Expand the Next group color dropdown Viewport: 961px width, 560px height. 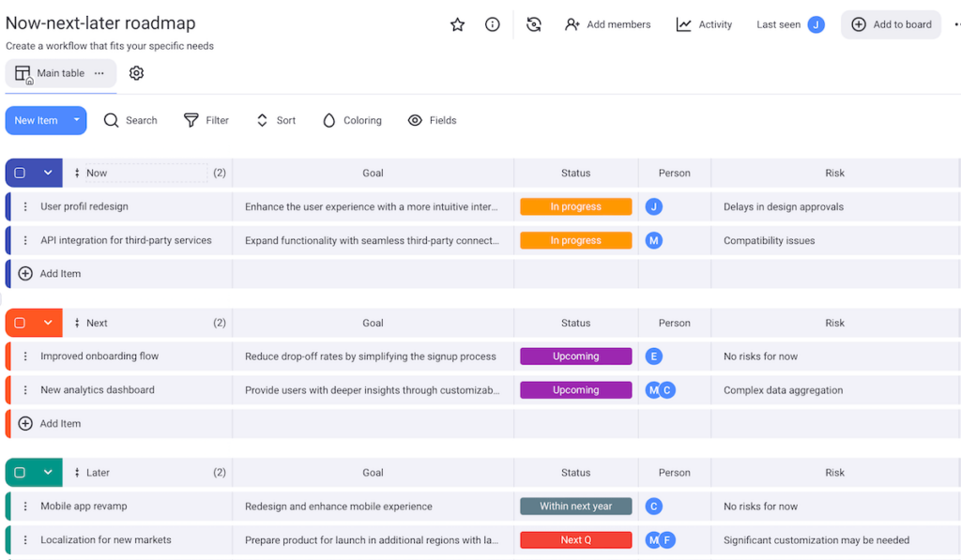pyautogui.click(x=48, y=323)
